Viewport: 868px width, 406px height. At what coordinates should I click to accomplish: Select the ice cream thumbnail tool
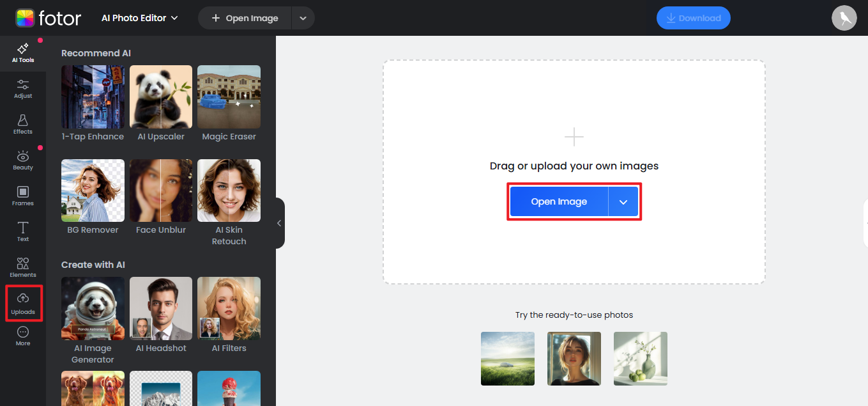tap(229, 389)
